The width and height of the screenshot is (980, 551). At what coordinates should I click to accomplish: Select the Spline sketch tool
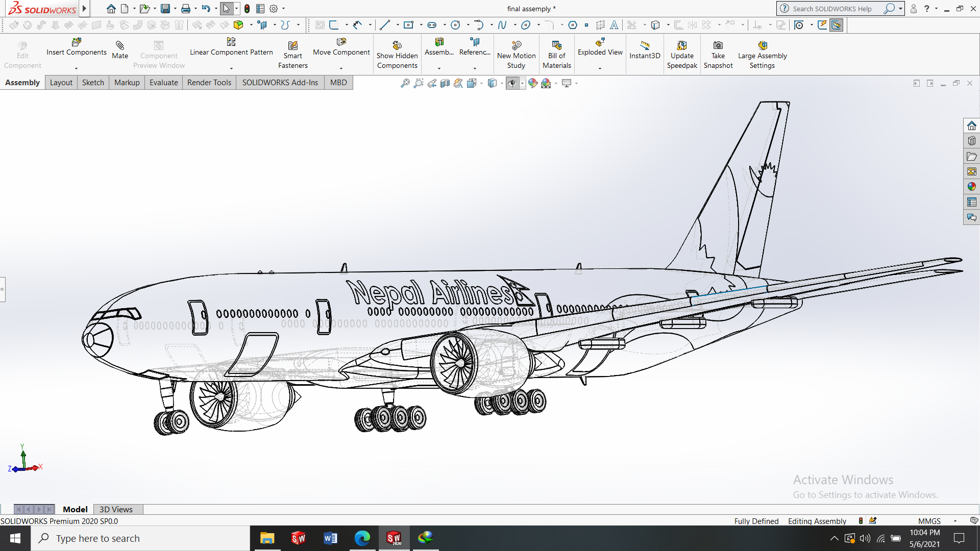(x=502, y=24)
